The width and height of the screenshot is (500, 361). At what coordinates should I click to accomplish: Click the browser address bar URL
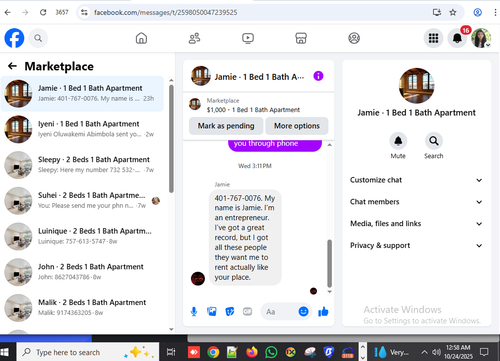pyautogui.click(x=166, y=12)
